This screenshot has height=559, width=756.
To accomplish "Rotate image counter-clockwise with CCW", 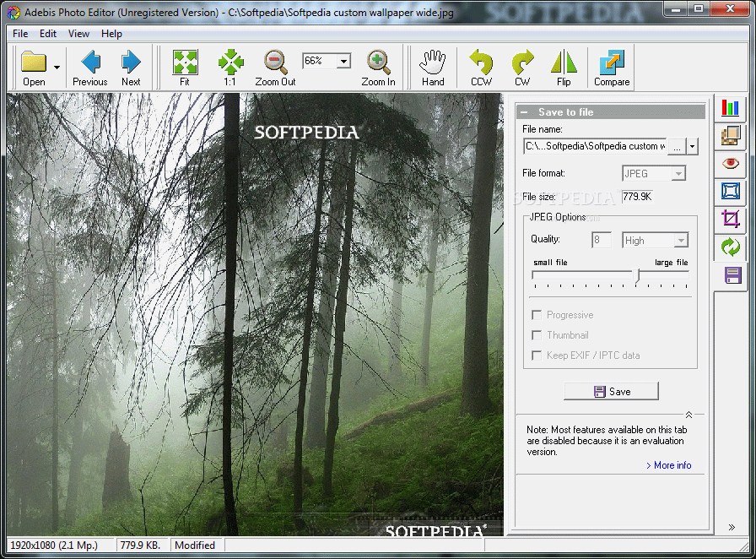I will click(x=481, y=68).
